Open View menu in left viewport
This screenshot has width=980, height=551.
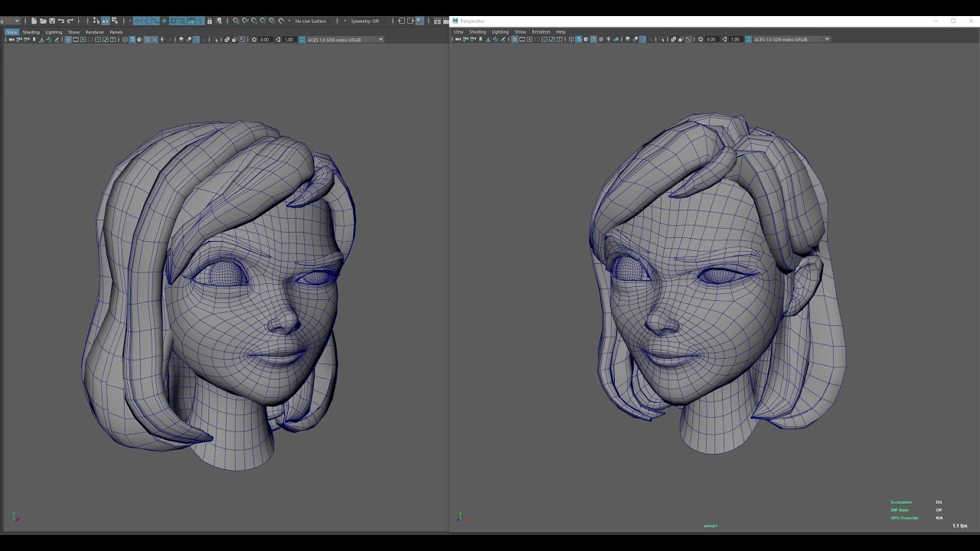tap(11, 32)
